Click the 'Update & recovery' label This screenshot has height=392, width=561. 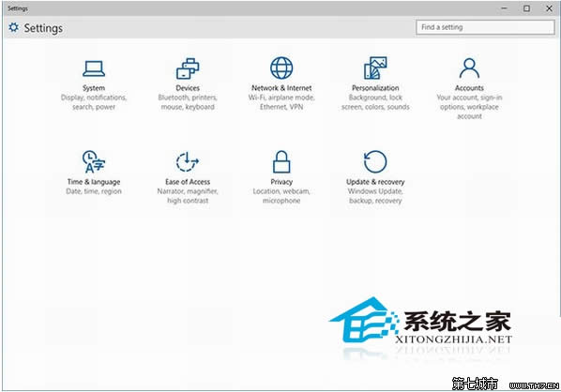click(x=375, y=182)
